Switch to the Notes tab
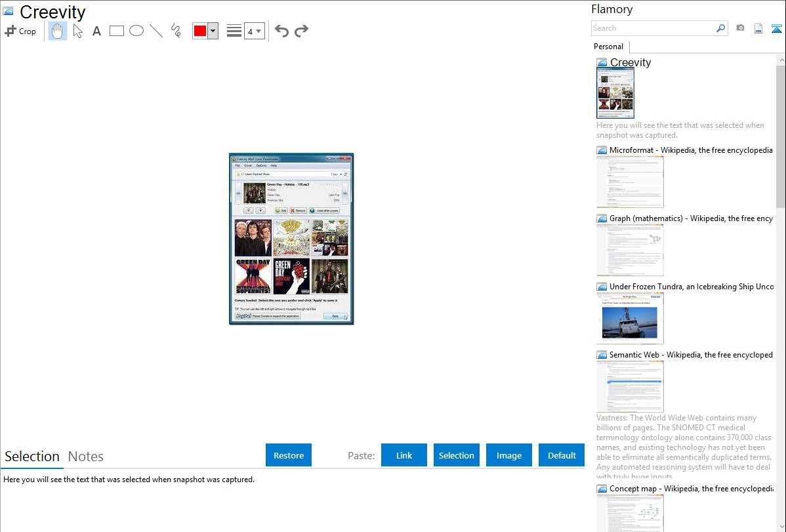The image size is (786, 532). click(86, 457)
